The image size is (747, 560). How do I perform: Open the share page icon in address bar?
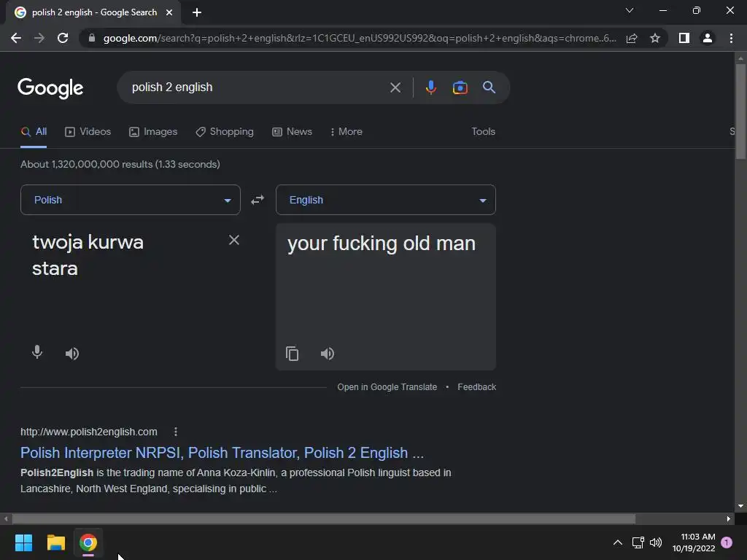coord(632,38)
